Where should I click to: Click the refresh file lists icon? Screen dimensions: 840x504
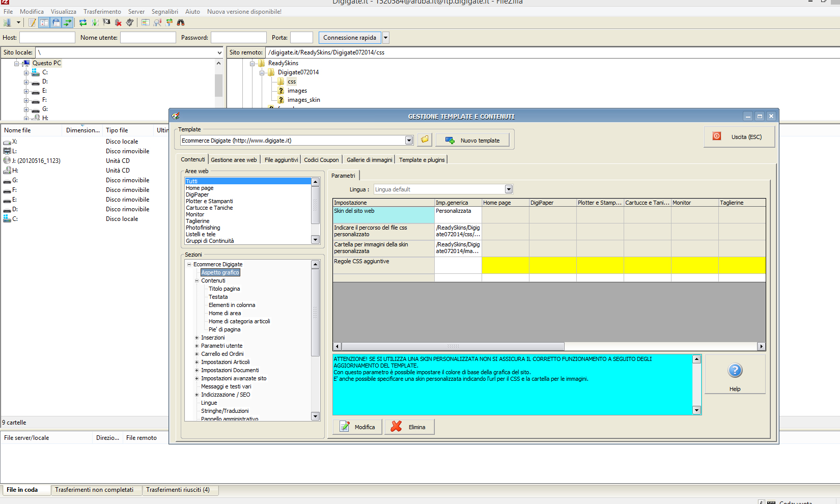click(82, 22)
